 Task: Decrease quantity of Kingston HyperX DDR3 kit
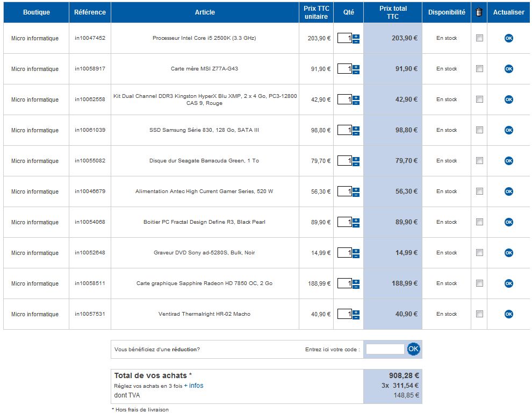[x=356, y=103]
